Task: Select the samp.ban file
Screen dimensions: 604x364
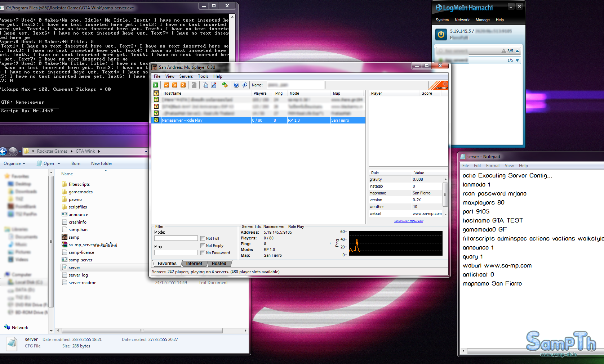Action: [75, 230]
